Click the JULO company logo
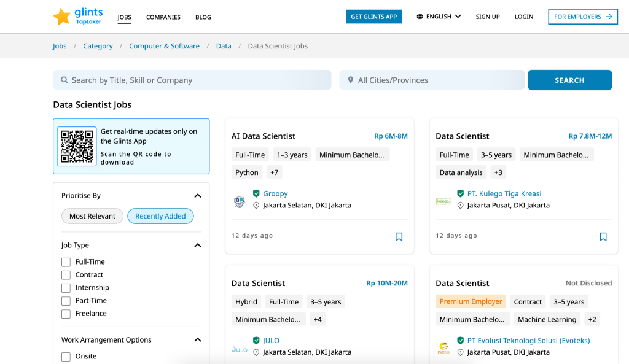This screenshot has height=364, width=629. (240, 349)
